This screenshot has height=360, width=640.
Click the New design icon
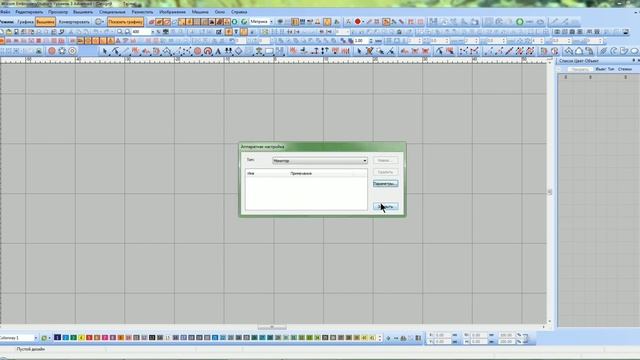point(2,32)
